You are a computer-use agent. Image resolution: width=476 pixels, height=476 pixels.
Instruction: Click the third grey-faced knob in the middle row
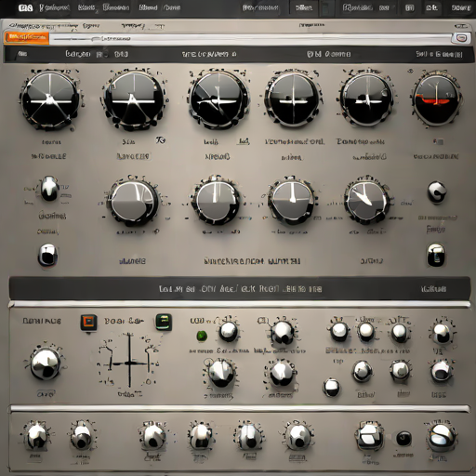click(292, 200)
